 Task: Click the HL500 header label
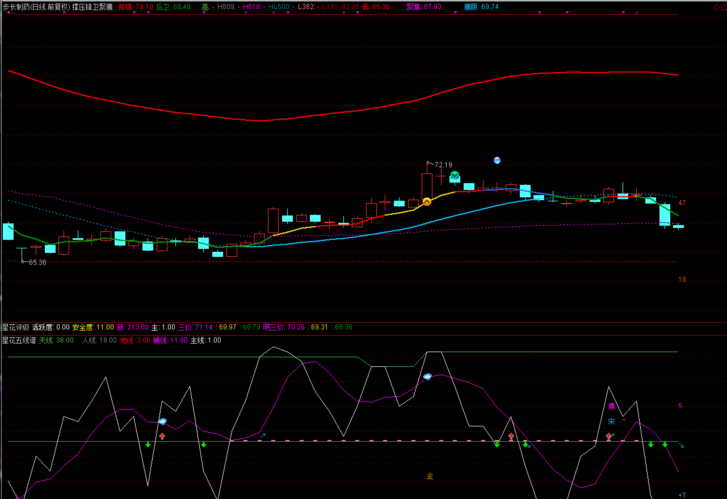coord(279,7)
